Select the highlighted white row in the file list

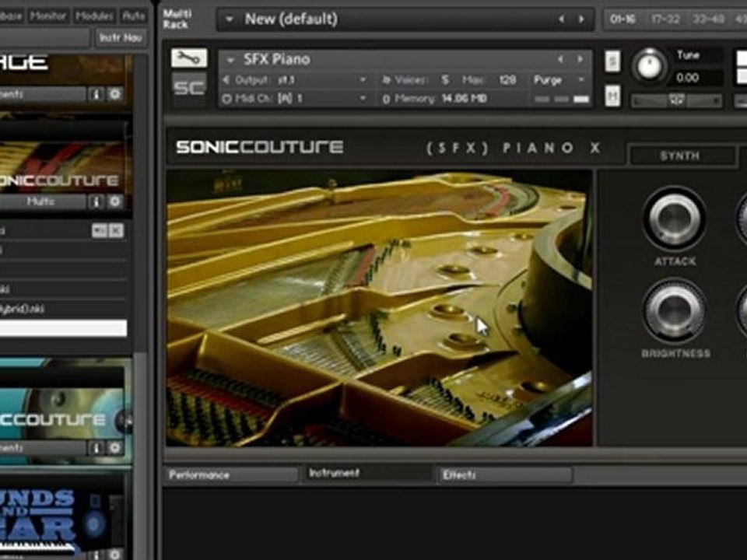[63, 328]
